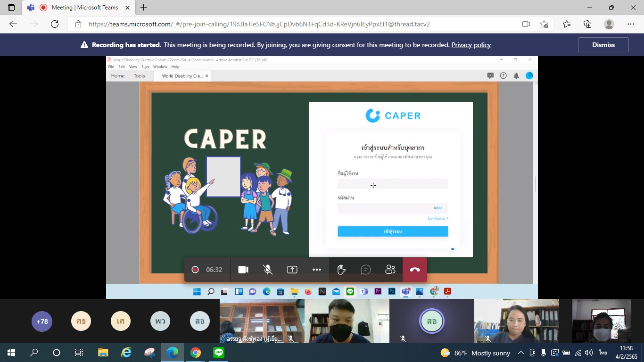The height and width of the screenshot is (362, 644).
Task: Open camera permission icon in address bar
Action: [526, 24]
